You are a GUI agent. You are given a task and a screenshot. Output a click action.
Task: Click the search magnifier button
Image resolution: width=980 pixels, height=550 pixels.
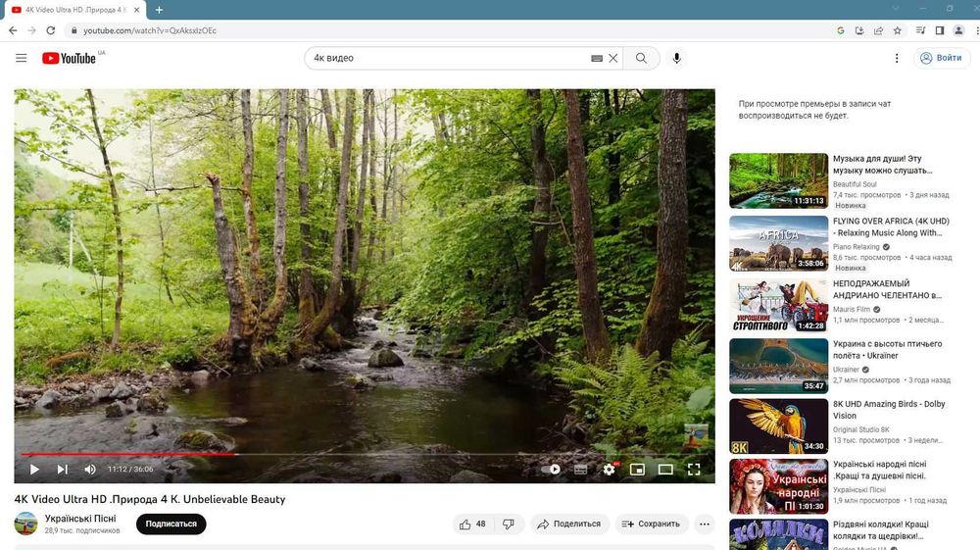click(x=641, y=58)
